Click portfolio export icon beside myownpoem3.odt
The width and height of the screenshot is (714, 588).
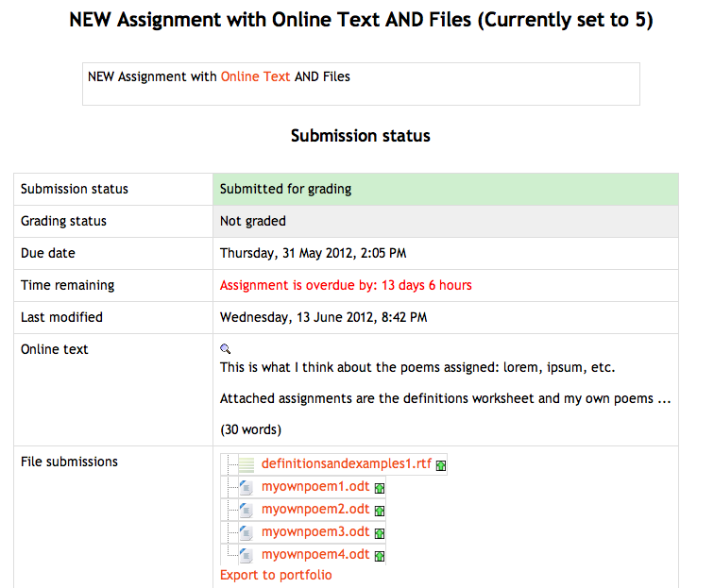pyautogui.click(x=380, y=533)
